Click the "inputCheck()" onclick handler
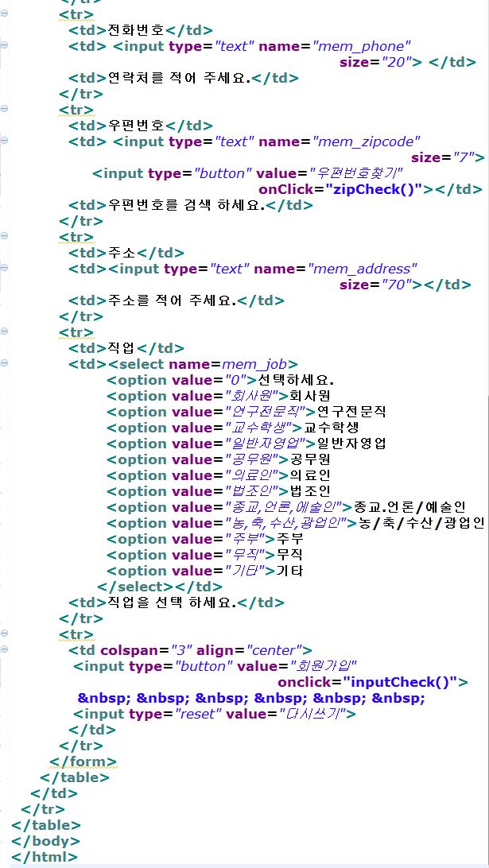The width and height of the screenshot is (489, 868). (x=400, y=682)
